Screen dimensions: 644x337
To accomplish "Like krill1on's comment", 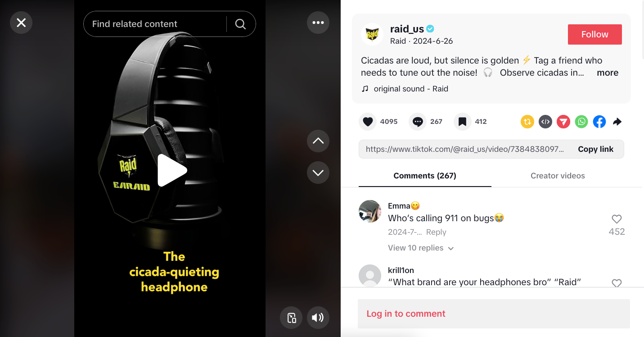I will point(617,283).
